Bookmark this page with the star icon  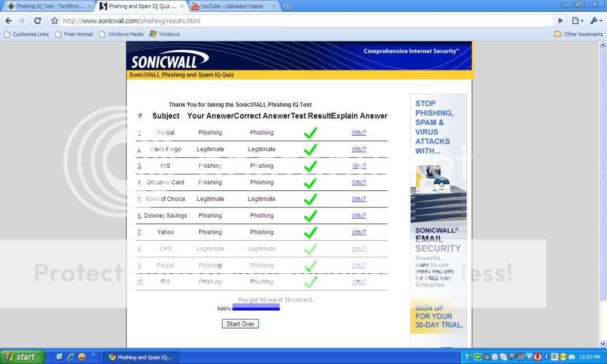tap(55, 21)
